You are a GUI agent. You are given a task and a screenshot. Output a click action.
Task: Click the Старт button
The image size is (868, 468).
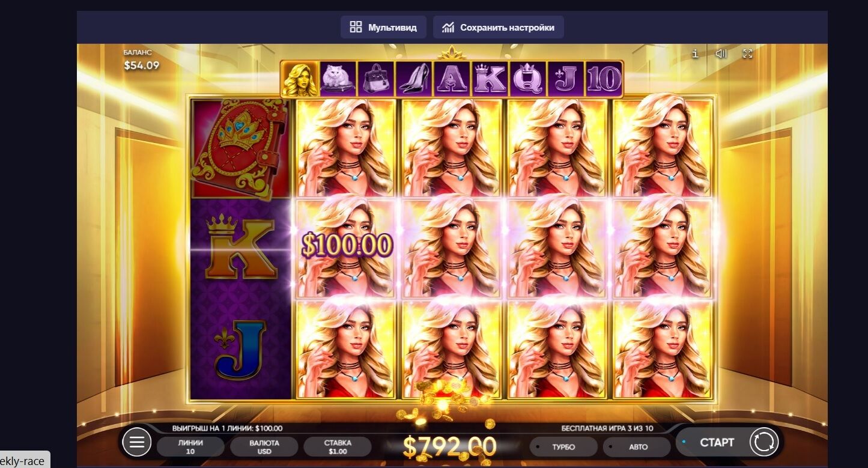pos(717,442)
